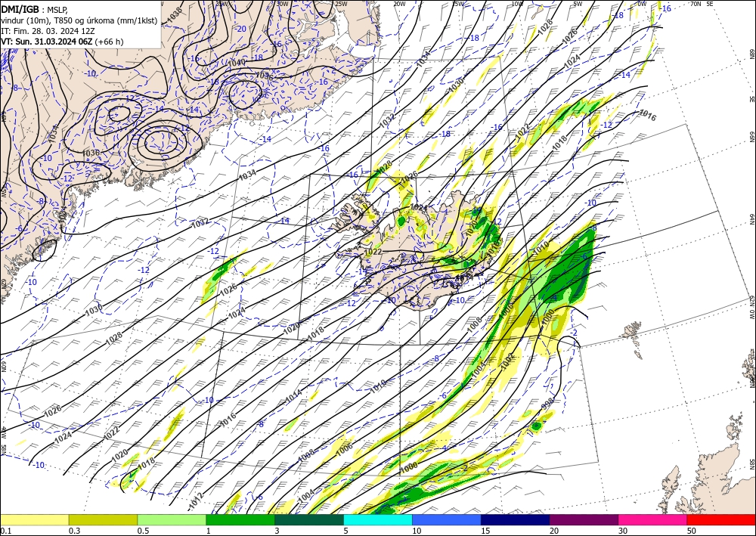This screenshot has width=756, height=536.
Task: Click the yellow 0.1–0.3 legend swatch
Action: pyautogui.click(x=35, y=519)
